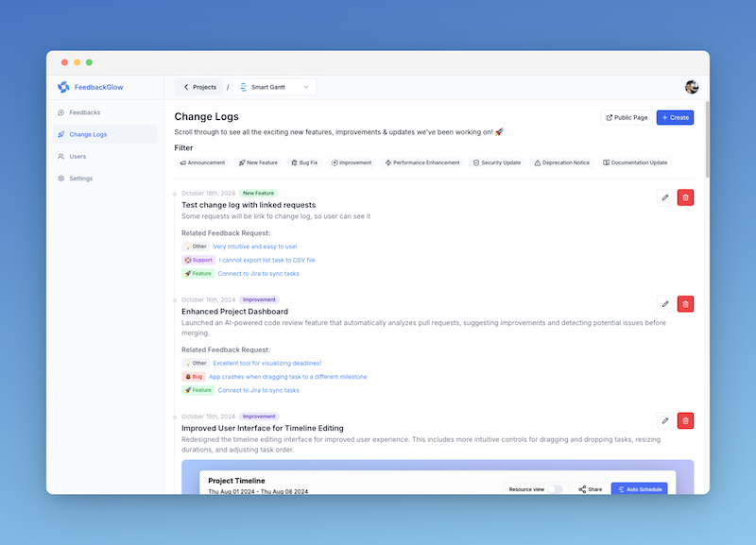Screen dimensions: 756x545
Task: Open 'I cannot export list task to CSV file'
Action: (x=267, y=260)
